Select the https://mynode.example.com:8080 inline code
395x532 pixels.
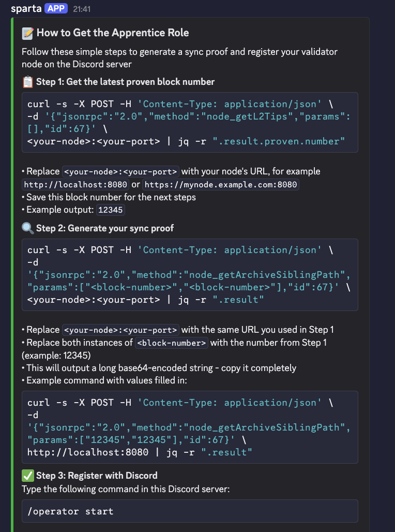point(221,184)
